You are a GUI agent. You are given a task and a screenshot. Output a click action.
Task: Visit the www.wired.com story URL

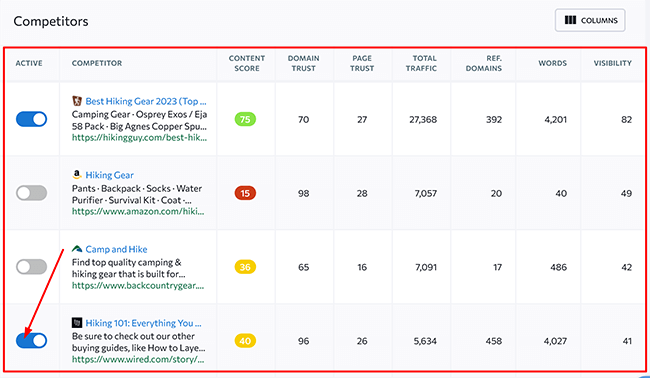click(138, 359)
